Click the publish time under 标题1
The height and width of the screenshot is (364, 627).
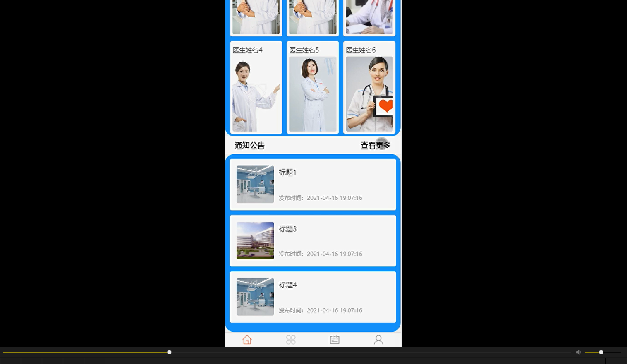[320, 198]
